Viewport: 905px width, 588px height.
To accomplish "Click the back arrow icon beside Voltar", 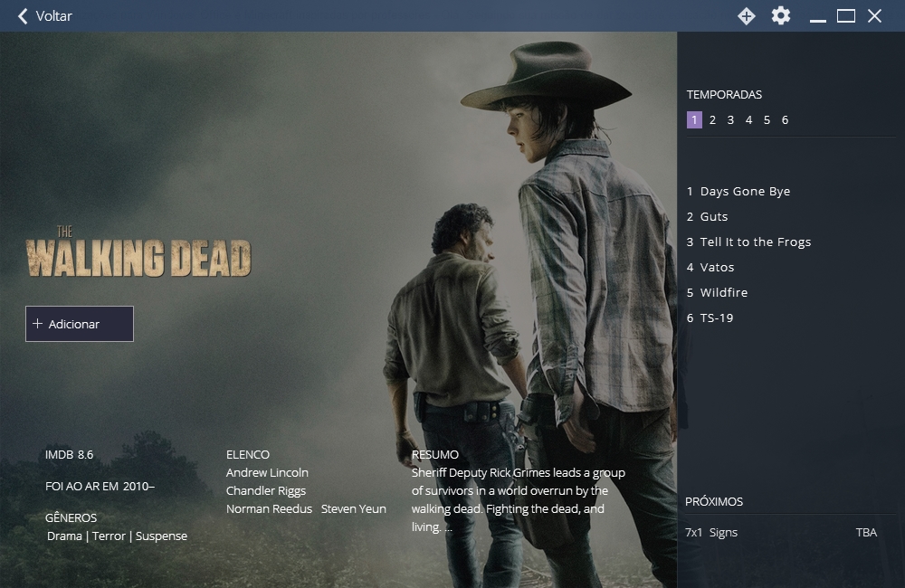I will tap(23, 16).
